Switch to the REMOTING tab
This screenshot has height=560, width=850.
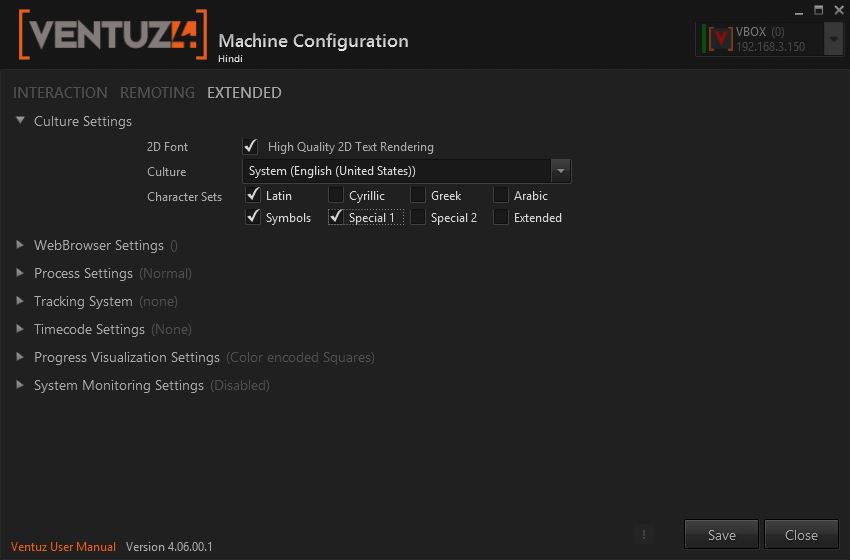coord(157,93)
